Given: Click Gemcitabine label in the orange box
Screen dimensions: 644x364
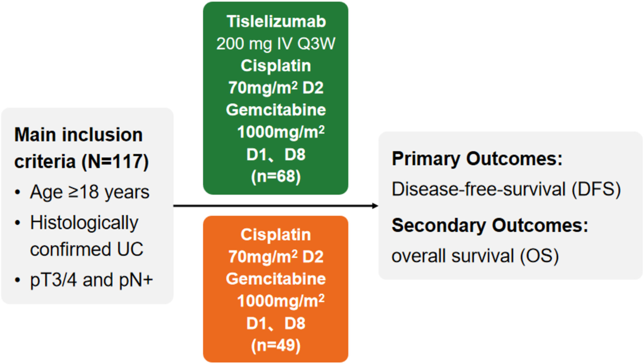Looking at the screenshot, I should pyautogui.click(x=276, y=279).
